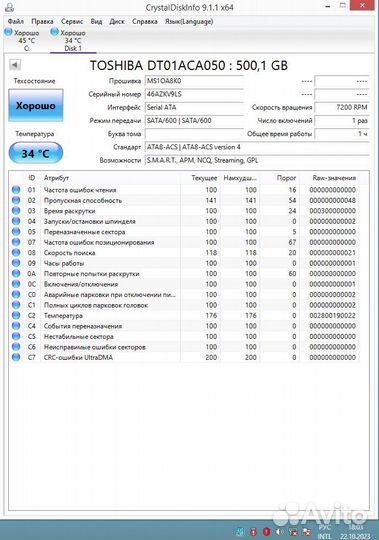Click status icon for Пропускная способность
This screenshot has width=379, height=540.
(x=16, y=200)
